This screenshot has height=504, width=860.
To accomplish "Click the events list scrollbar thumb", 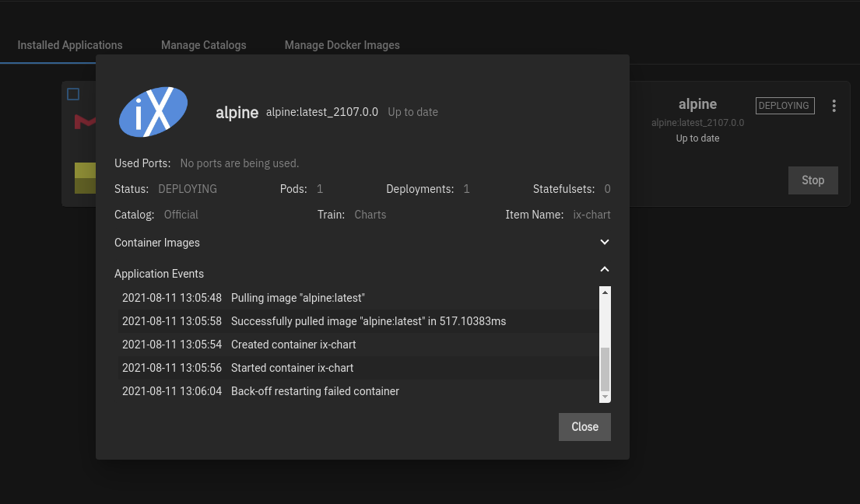I will pyautogui.click(x=605, y=368).
